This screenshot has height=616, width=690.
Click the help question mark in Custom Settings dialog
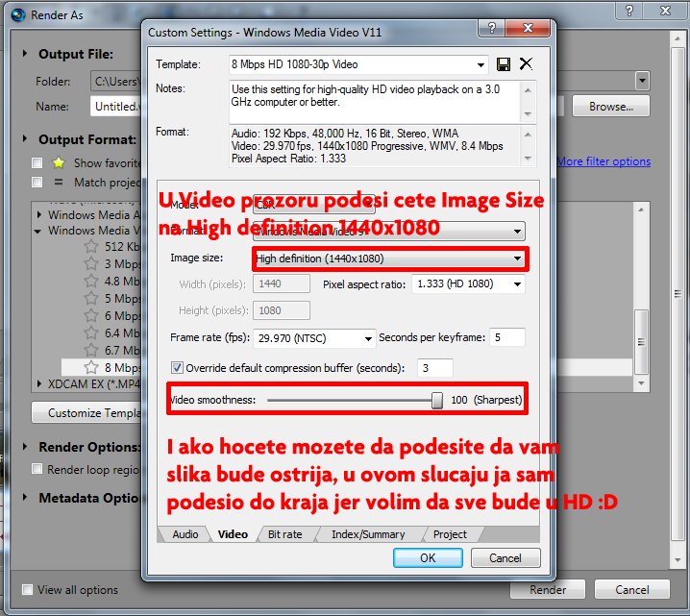(492, 28)
